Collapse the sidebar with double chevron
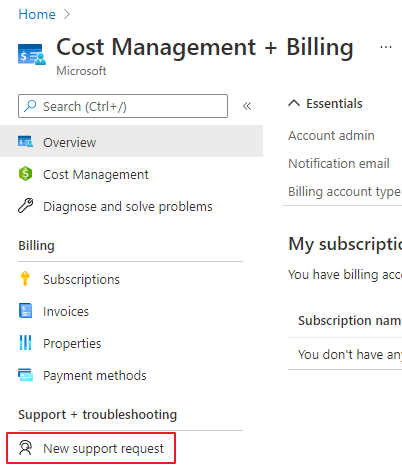The height and width of the screenshot is (471, 402). click(247, 106)
